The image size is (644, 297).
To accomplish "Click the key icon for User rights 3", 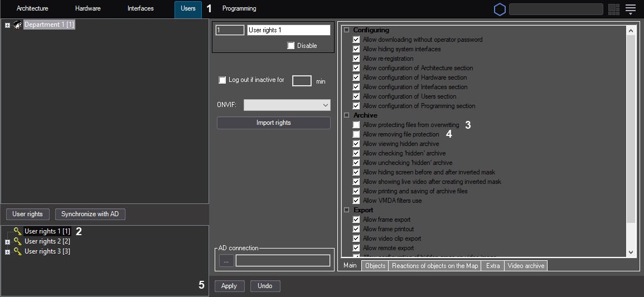I will click(17, 251).
